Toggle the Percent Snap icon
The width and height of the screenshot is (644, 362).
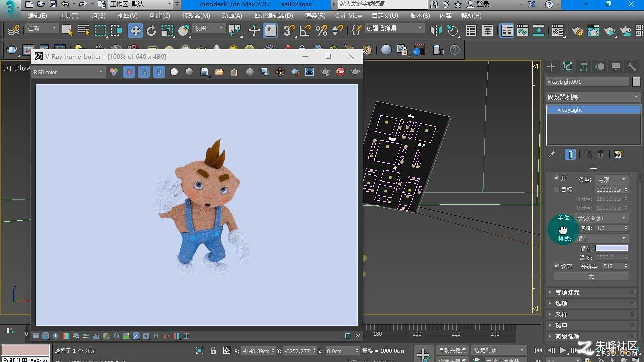point(321,31)
